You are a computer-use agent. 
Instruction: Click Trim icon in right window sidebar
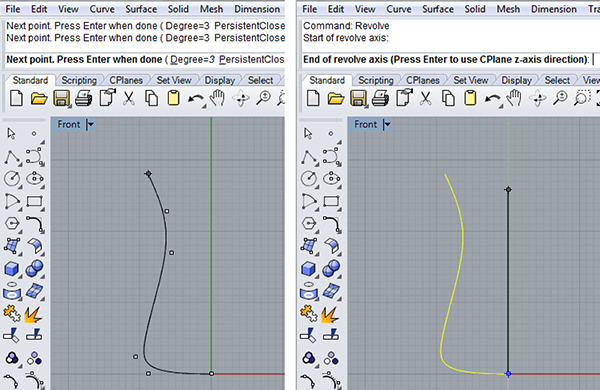pyautogui.click(x=308, y=336)
